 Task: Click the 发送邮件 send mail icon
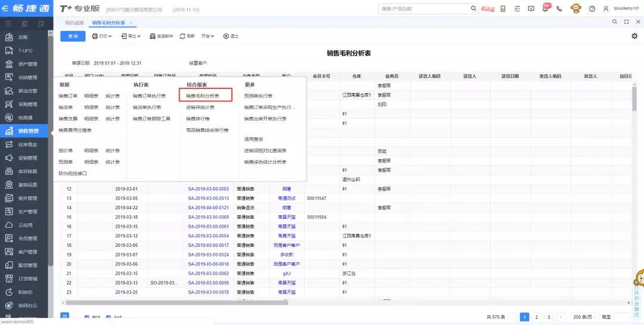(153, 36)
